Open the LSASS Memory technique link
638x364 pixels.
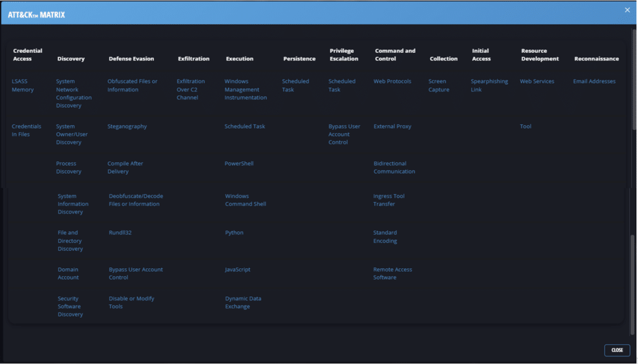tap(23, 85)
